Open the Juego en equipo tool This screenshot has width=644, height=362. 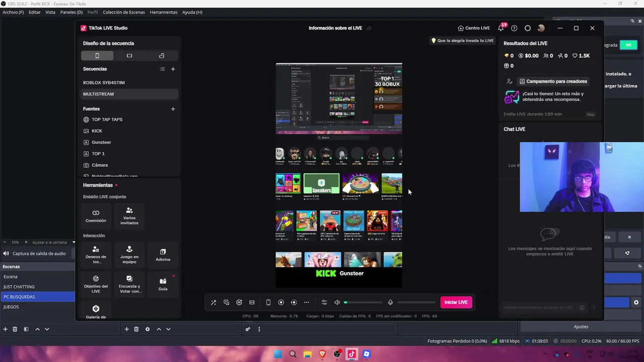tap(129, 254)
